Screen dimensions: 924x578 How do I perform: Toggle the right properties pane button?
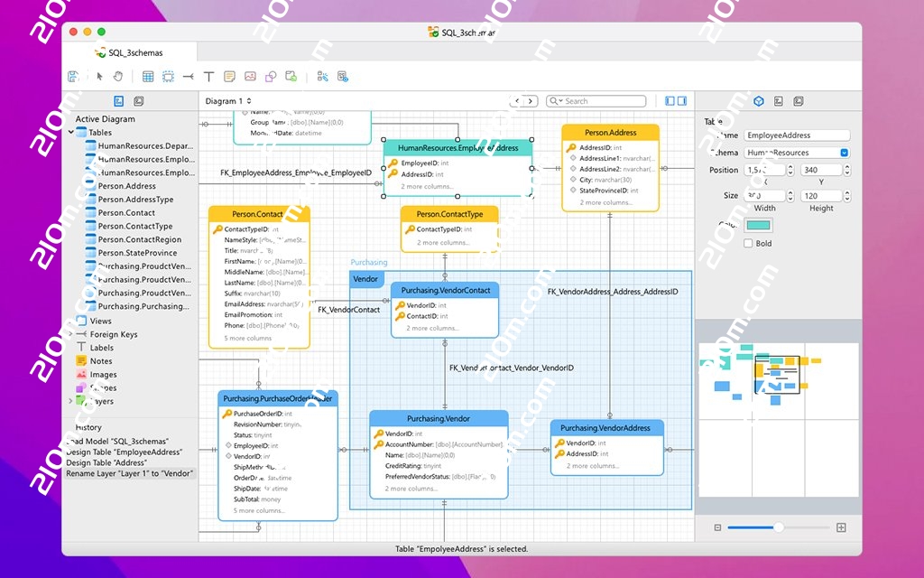[x=682, y=101]
